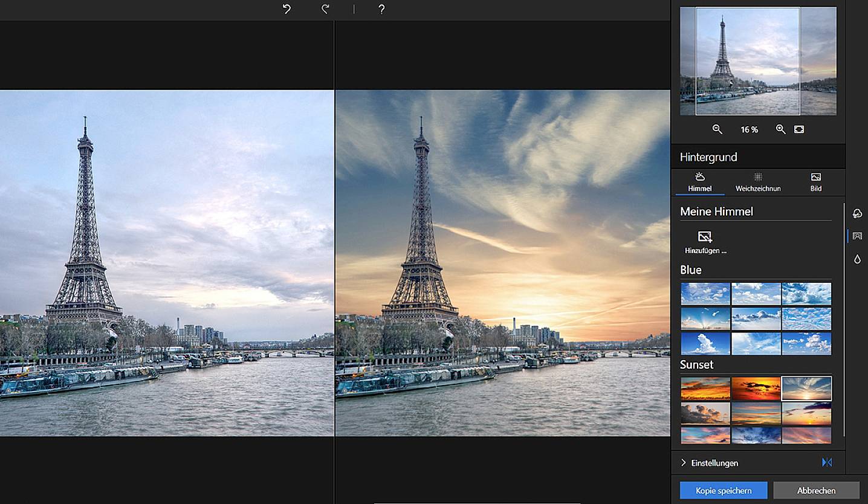Undo the last edit
Image resolution: width=868 pixels, height=504 pixels.
(x=285, y=9)
